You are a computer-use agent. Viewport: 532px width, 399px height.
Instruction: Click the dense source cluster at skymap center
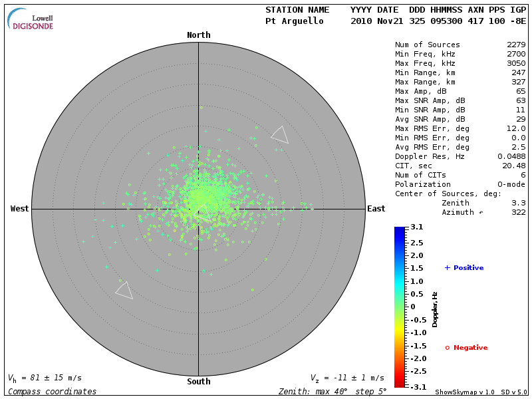click(x=199, y=199)
